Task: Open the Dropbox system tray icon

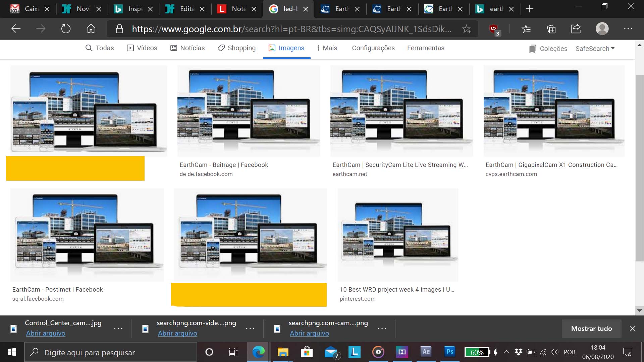Action: click(518, 352)
